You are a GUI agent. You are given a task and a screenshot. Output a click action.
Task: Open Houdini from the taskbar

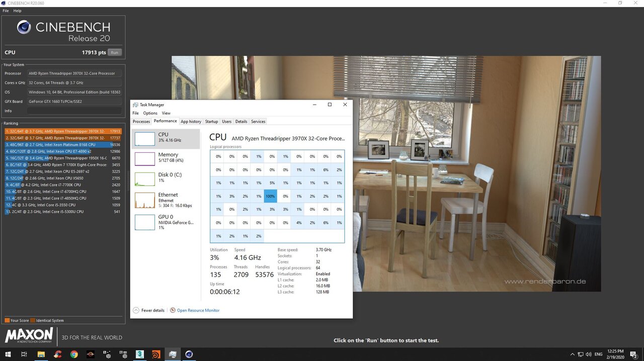point(156,354)
